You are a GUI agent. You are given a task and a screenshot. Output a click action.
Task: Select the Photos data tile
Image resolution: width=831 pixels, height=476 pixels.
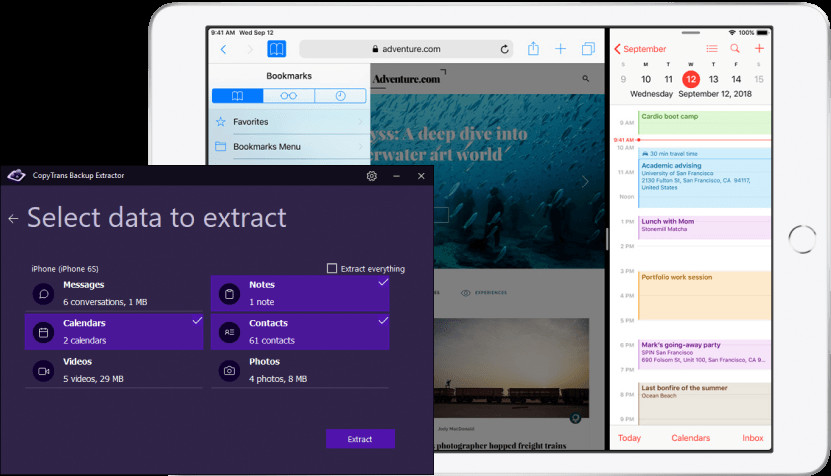point(300,370)
